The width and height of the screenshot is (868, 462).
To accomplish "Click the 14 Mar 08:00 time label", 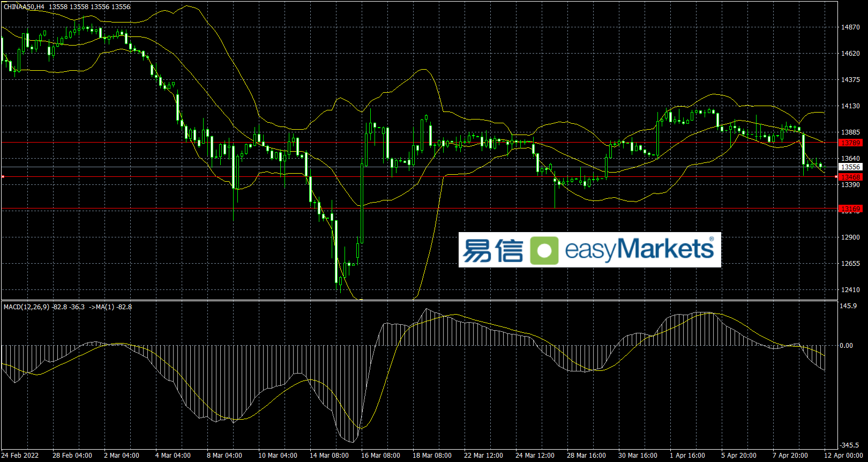I will [x=329, y=456].
